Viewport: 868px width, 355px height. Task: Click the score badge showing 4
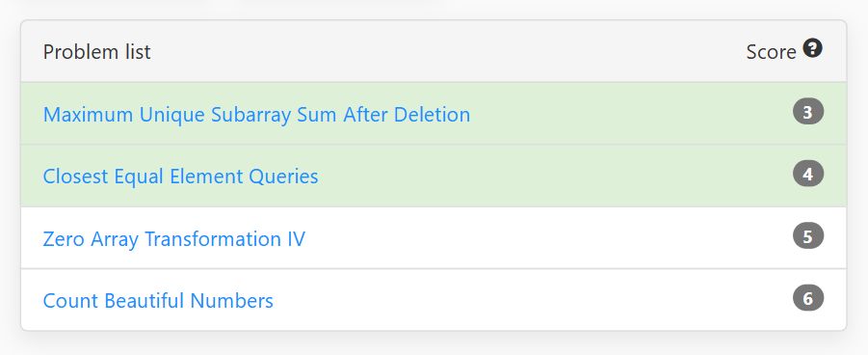click(808, 174)
